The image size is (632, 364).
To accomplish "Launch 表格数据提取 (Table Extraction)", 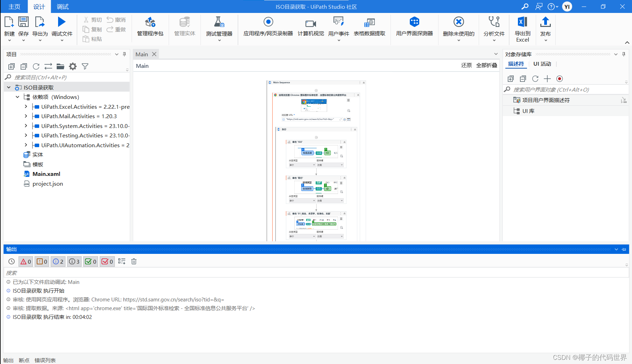I will 369,27.
